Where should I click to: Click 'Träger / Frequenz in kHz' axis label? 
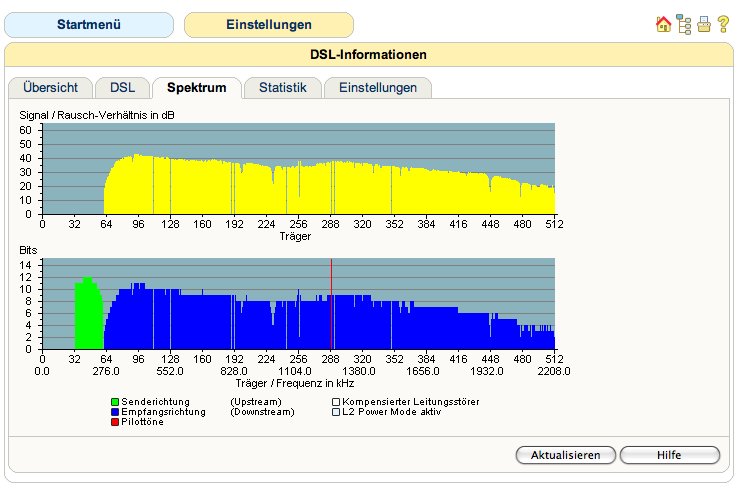click(x=295, y=383)
